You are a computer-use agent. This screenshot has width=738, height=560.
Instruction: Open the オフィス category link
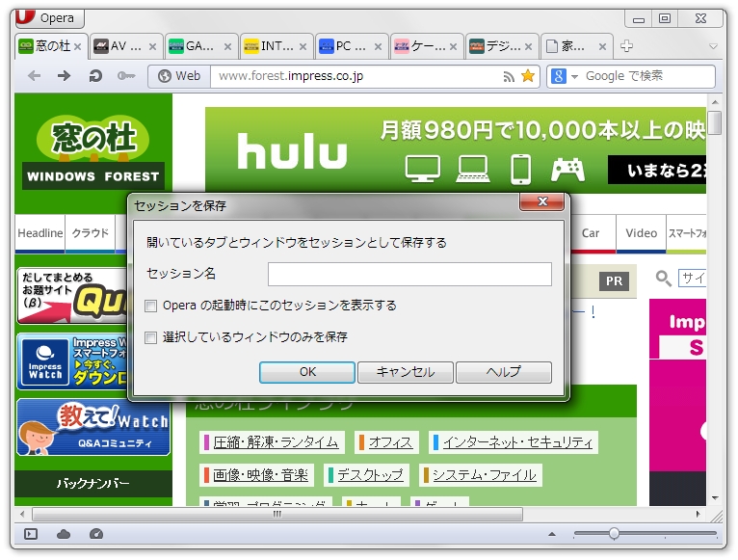click(x=390, y=442)
